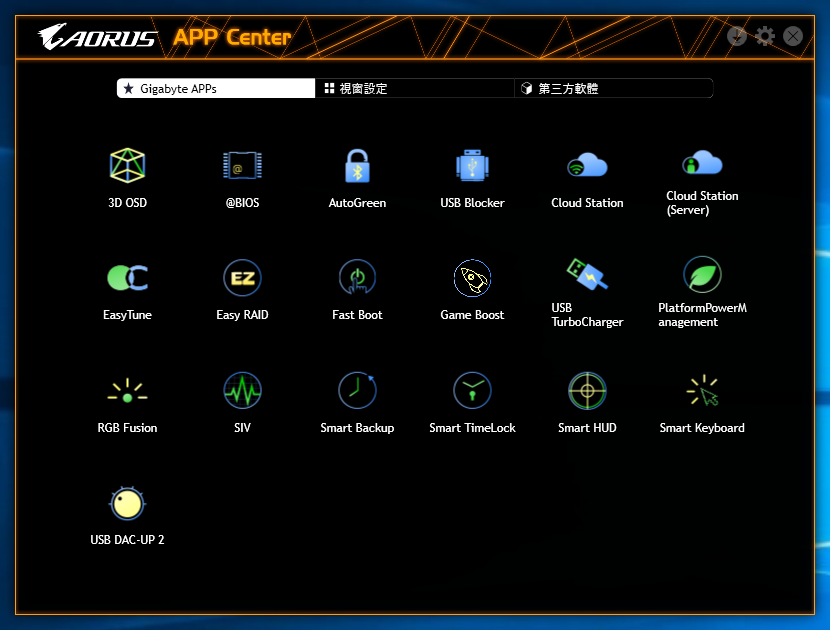
Task: Open Smart Keyboard app icon
Action: coord(702,391)
